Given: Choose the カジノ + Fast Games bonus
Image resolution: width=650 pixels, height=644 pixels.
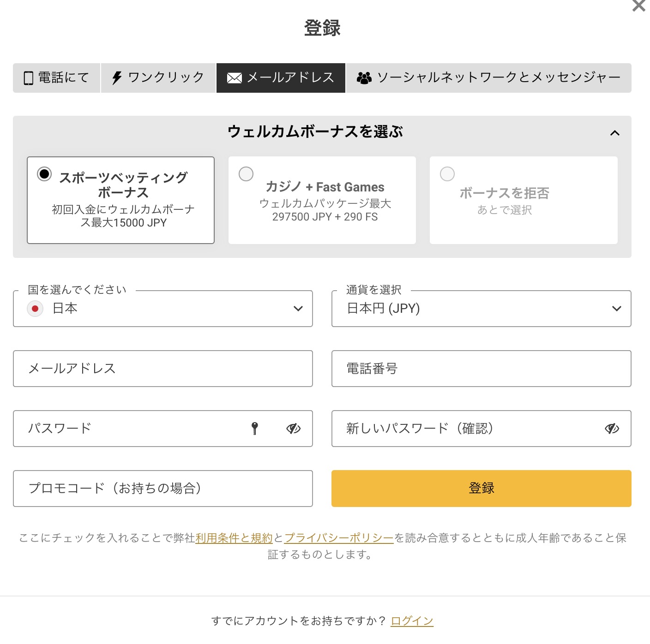Looking at the screenshot, I should click(246, 174).
